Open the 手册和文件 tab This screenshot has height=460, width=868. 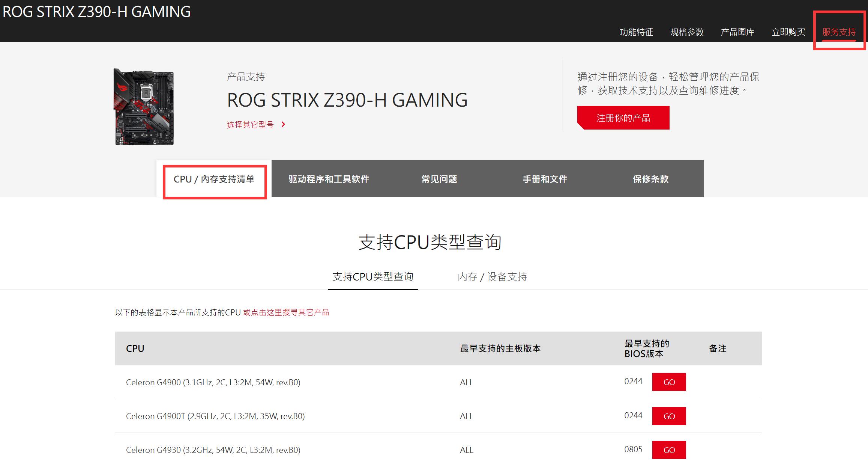pyautogui.click(x=545, y=179)
